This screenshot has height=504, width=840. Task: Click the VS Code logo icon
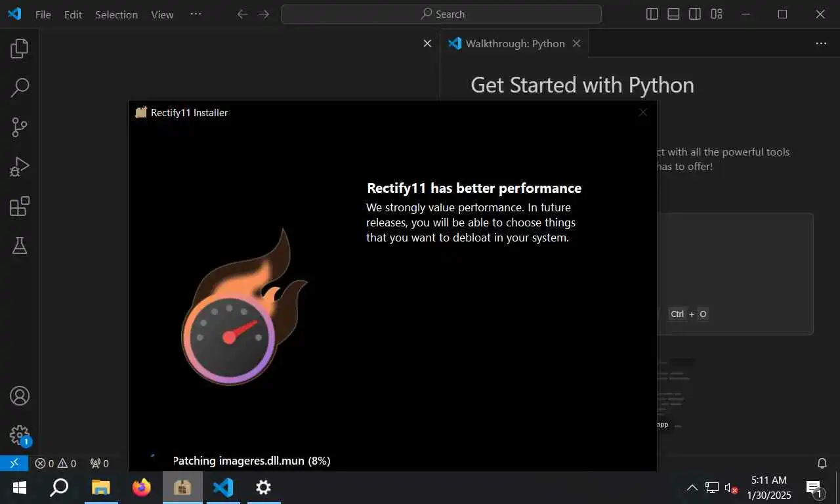tap(14, 14)
